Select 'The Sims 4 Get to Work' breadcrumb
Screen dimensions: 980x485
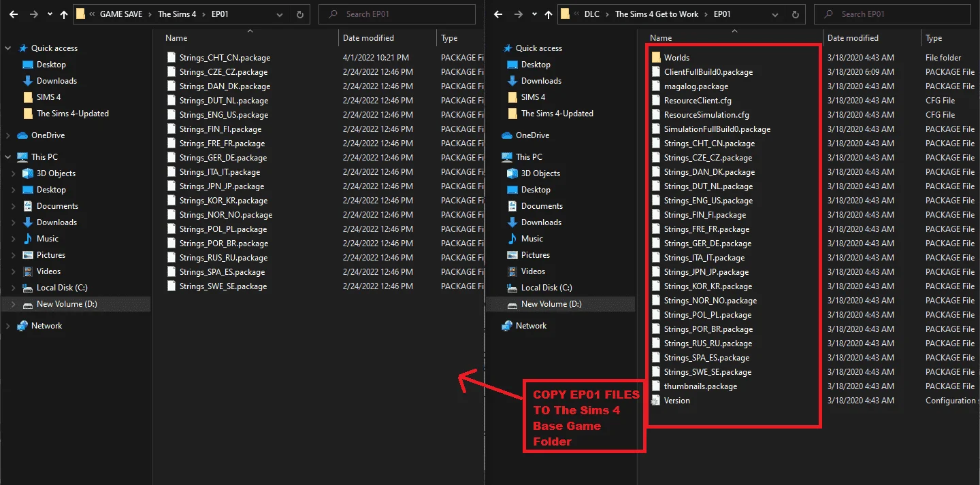coord(657,14)
